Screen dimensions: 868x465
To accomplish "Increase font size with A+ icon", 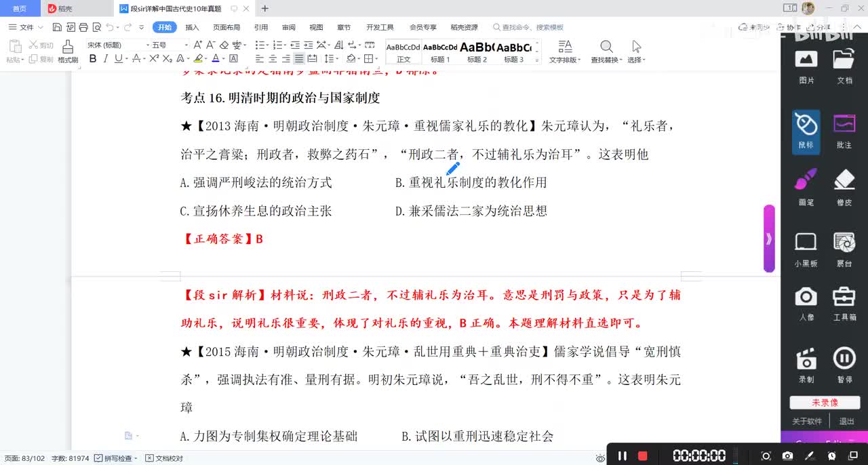I will pos(198,45).
